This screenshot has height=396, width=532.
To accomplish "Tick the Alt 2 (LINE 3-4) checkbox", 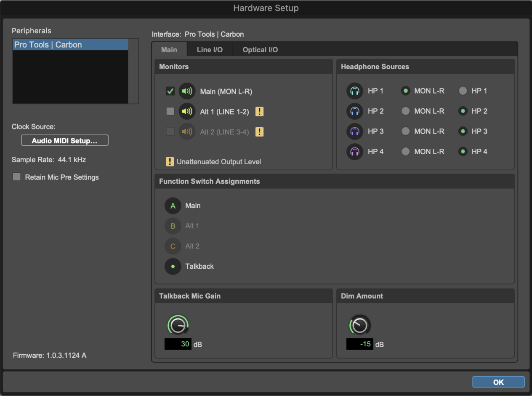I will 170,132.
